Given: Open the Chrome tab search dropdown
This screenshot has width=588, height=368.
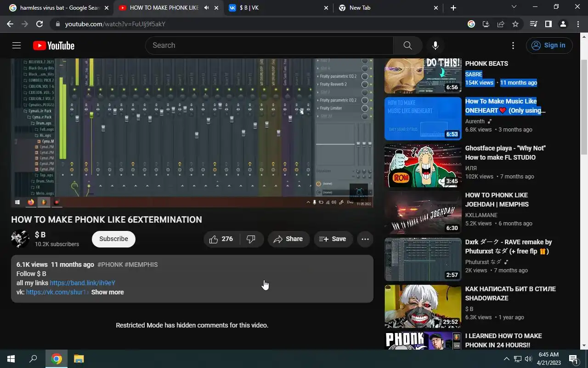Looking at the screenshot, I should click(x=514, y=7).
